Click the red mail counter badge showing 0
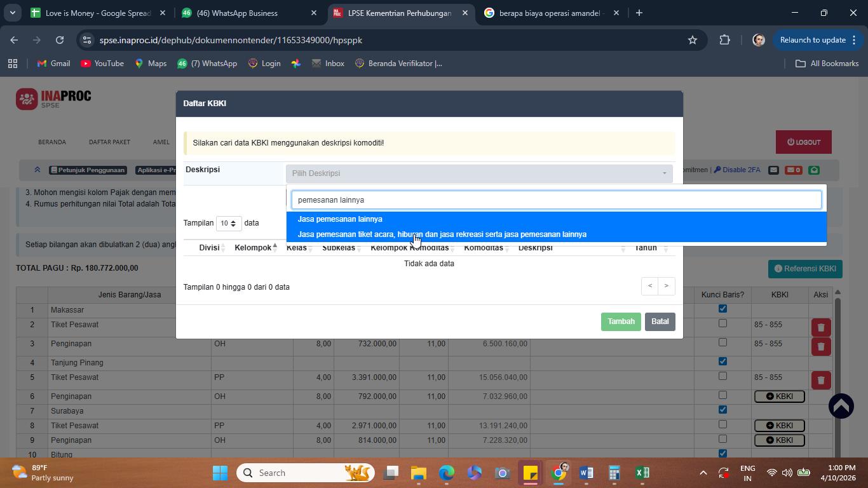This screenshot has width=868, height=488. 793,170
